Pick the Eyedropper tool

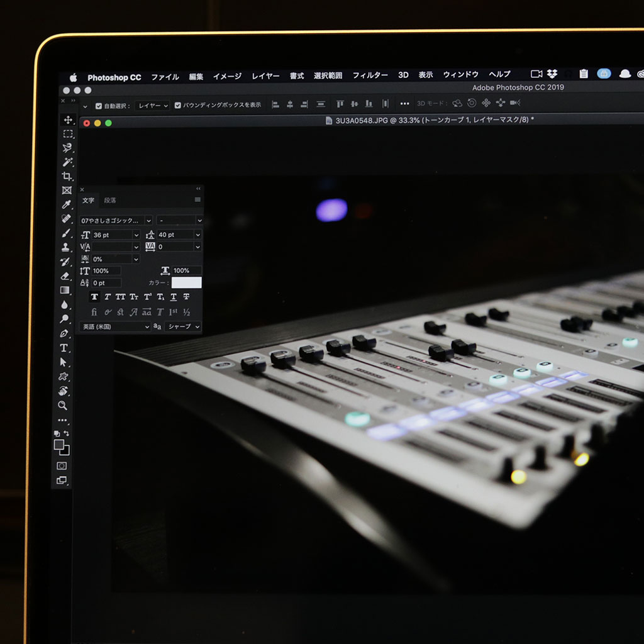[66, 204]
